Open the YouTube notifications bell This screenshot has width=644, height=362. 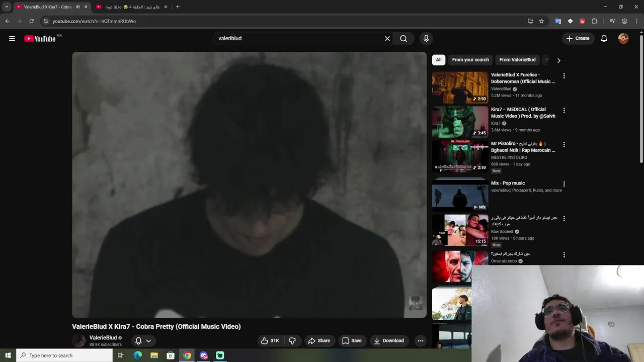tap(604, 39)
